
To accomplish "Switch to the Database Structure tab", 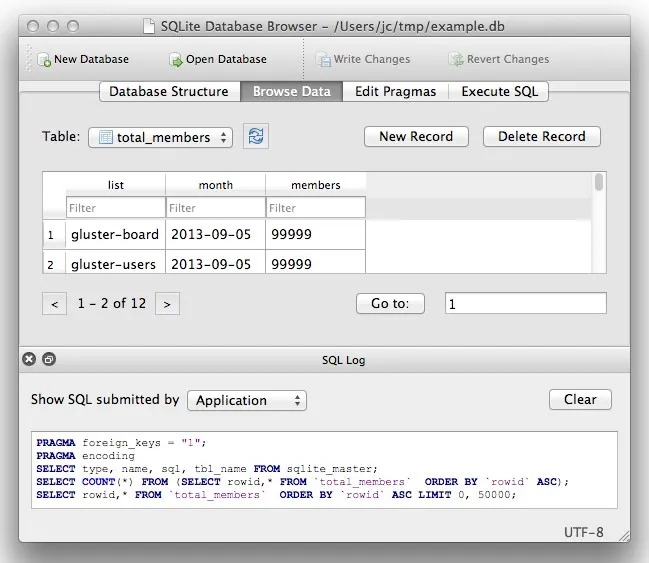I will tap(169, 91).
